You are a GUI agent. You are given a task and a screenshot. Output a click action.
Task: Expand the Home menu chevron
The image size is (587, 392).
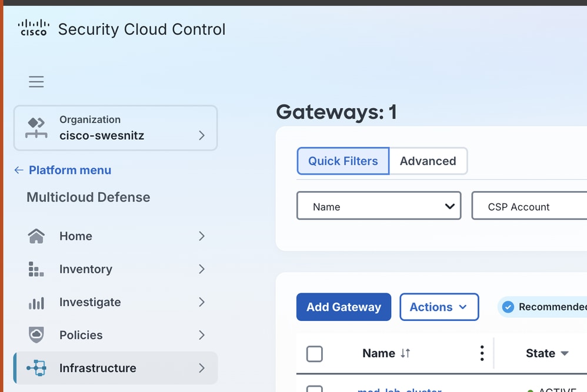click(202, 236)
